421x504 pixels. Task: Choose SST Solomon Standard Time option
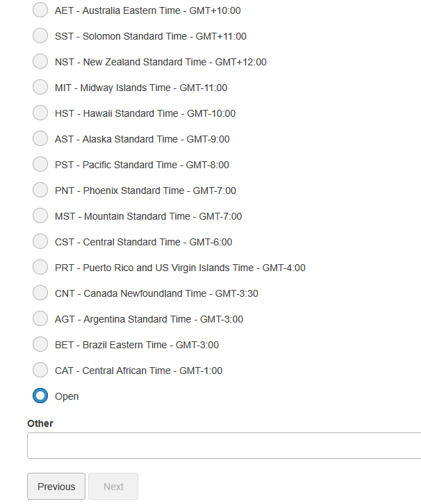[40, 36]
